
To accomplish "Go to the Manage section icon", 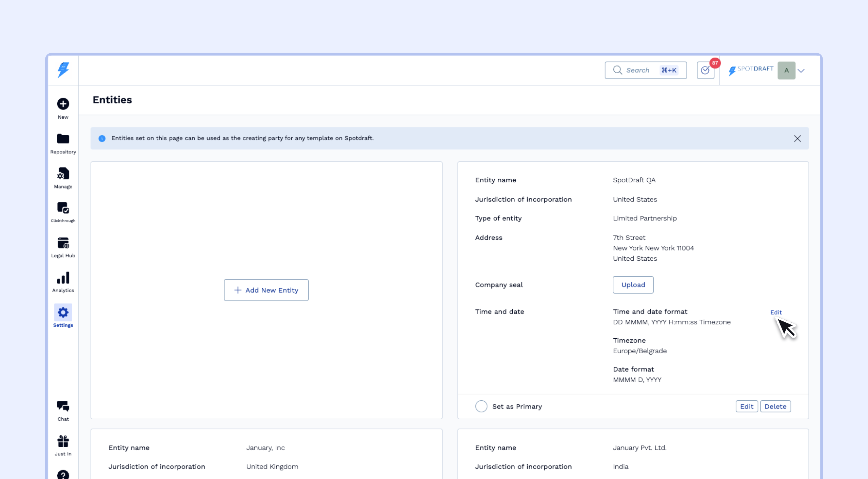I will (63, 174).
